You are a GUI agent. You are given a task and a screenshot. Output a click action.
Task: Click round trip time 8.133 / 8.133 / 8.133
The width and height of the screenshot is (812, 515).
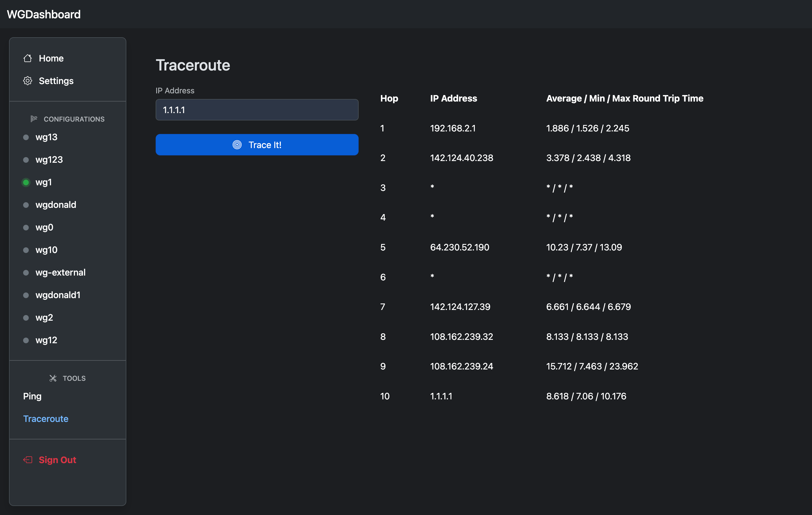tap(587, 336)
